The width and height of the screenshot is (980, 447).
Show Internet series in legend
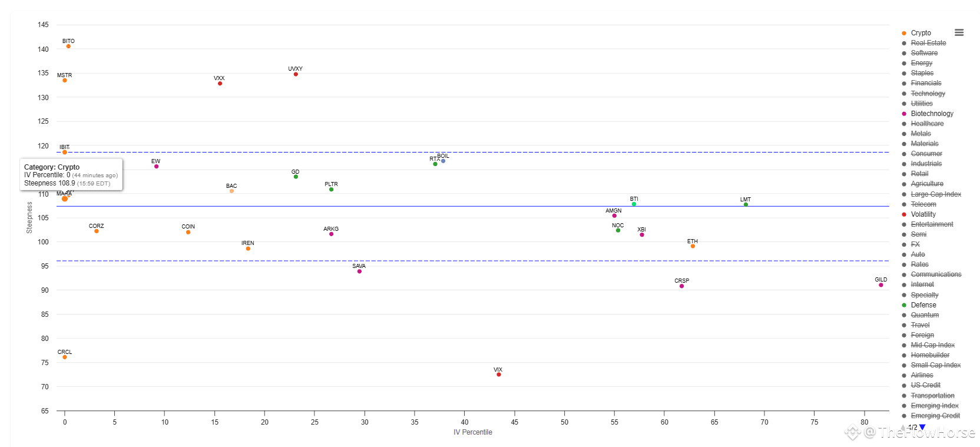pos(922,284)
